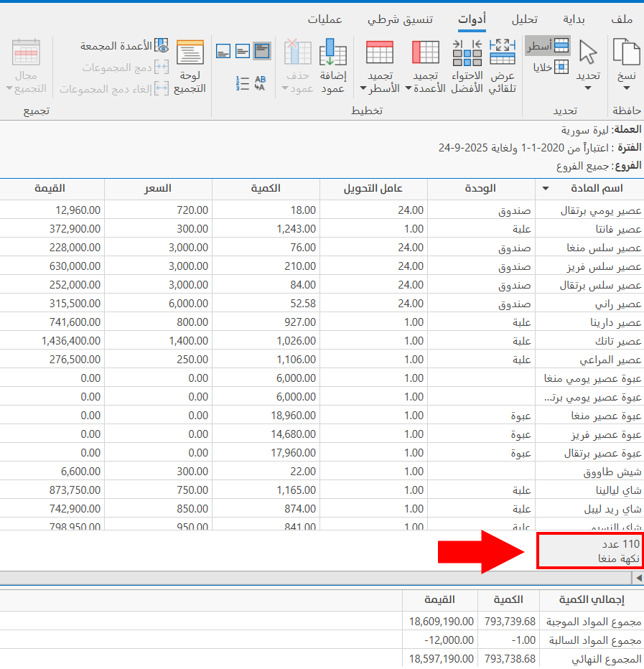
Task: Open اسم المادة column filter arrow
Action: point(545,189)
